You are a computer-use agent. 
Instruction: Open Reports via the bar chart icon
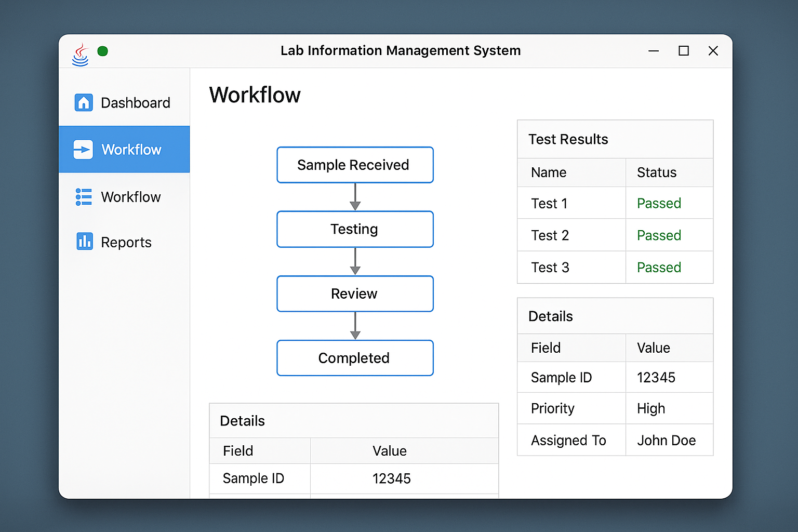pyautogui.click(x=85, y=242)
